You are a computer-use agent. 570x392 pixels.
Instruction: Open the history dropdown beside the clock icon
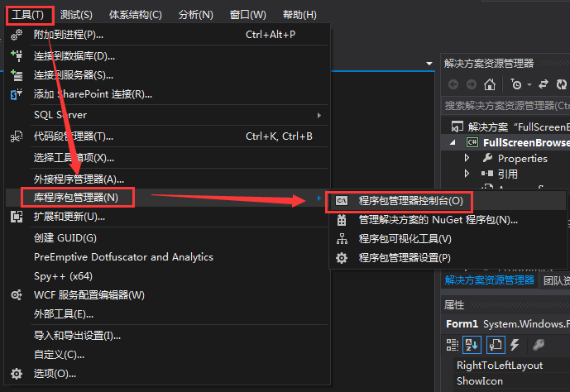click(x=529, y=84)
